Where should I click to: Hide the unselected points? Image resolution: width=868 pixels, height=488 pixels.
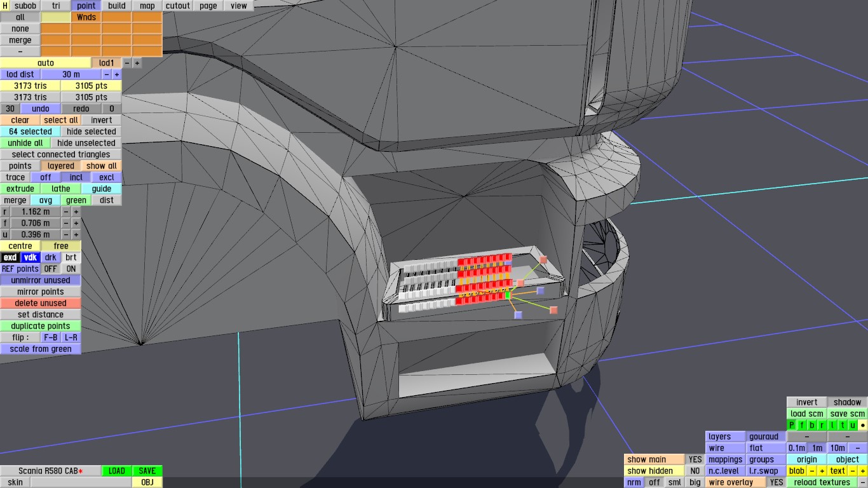(x=86, y=143)
